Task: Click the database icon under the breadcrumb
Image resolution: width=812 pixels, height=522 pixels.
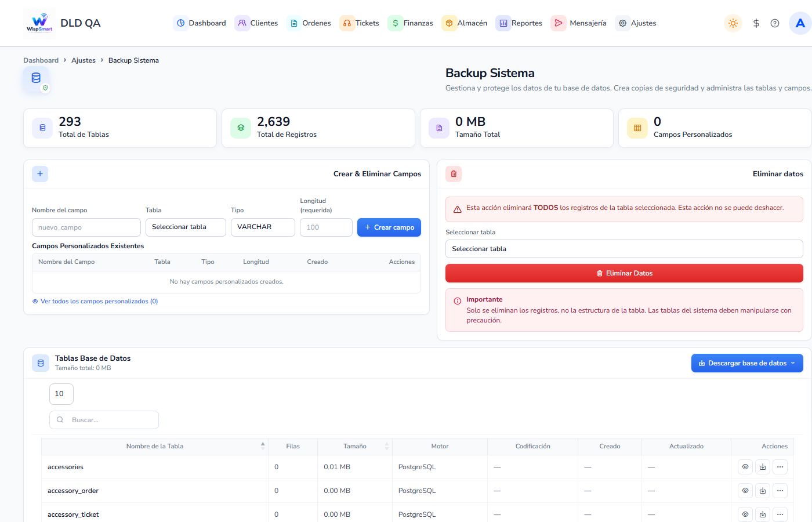Action: (36, 78)
